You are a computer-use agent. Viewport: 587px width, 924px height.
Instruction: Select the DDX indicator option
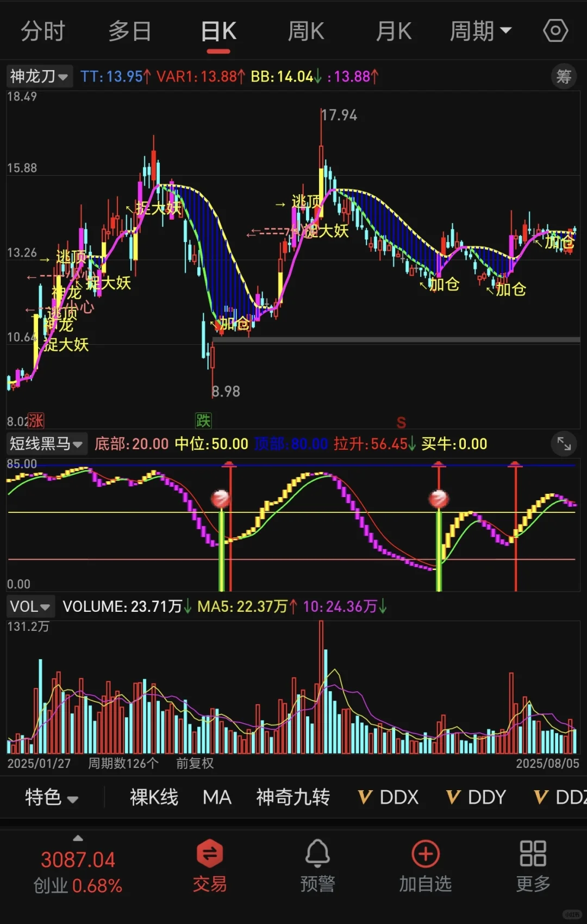[x=388, y=797]
